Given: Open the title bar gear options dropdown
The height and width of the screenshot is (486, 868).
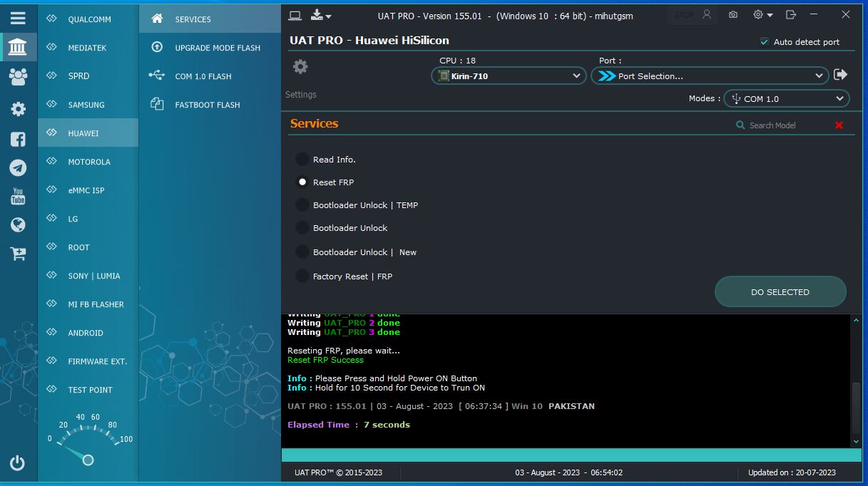Looking at the screenshot, I should click(x=762, y=14).
